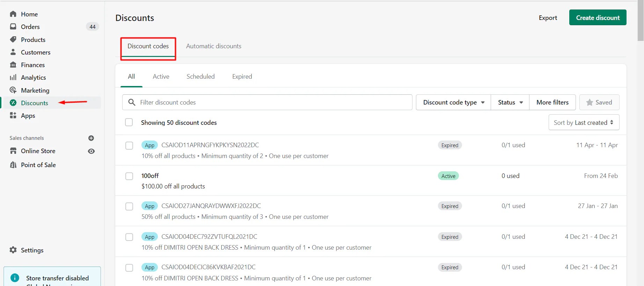Click the Analytics bar chart icon
Image resolution: width=644 pixels, height=286 pixels.
tap(13, 77)
